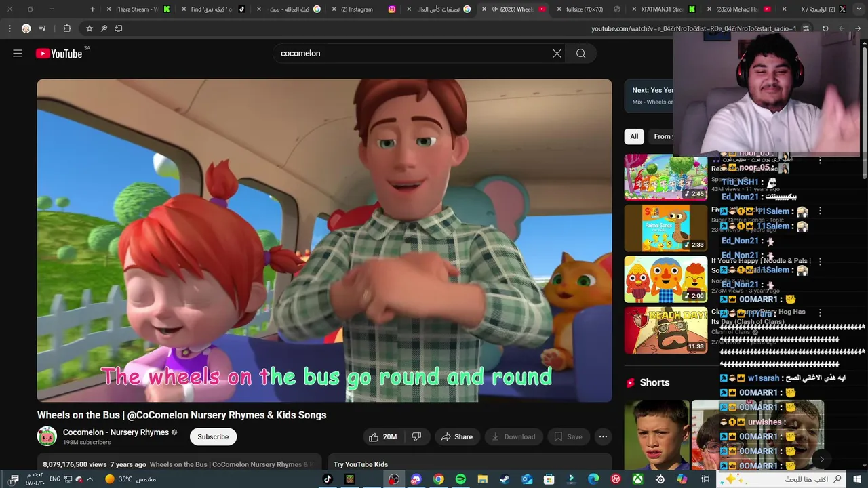The height and width of the screenshot is (488, 868).
Task: Click the video title Wheels on the Bus
Action: pos(182,415)
